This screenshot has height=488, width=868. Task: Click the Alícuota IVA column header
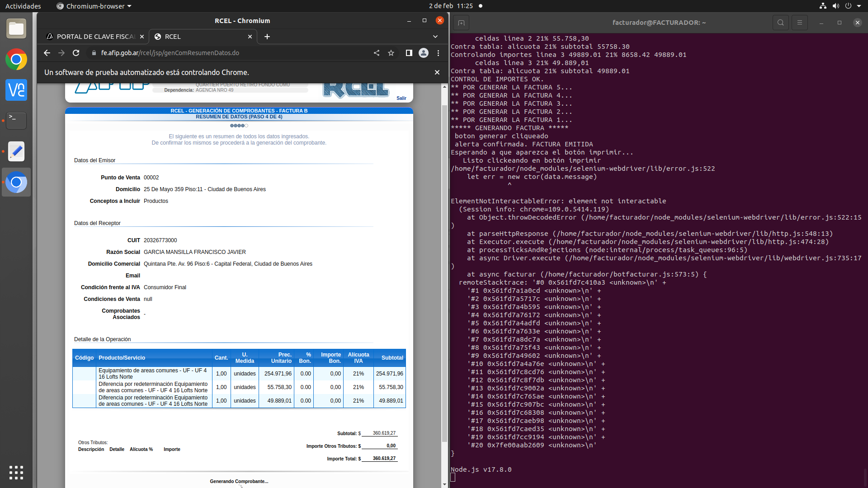point(359,358)
